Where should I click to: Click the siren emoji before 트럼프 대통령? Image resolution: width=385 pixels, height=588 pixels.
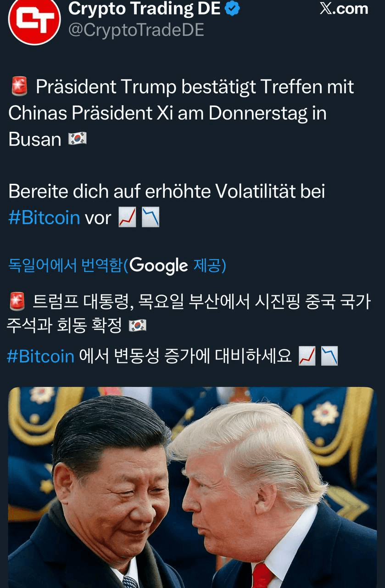coord(17,302)
